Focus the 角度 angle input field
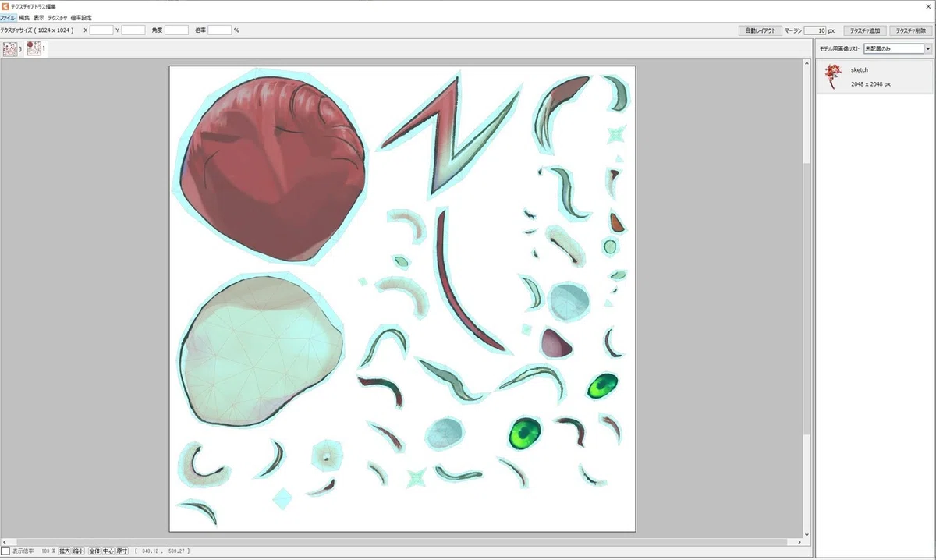 176,30
